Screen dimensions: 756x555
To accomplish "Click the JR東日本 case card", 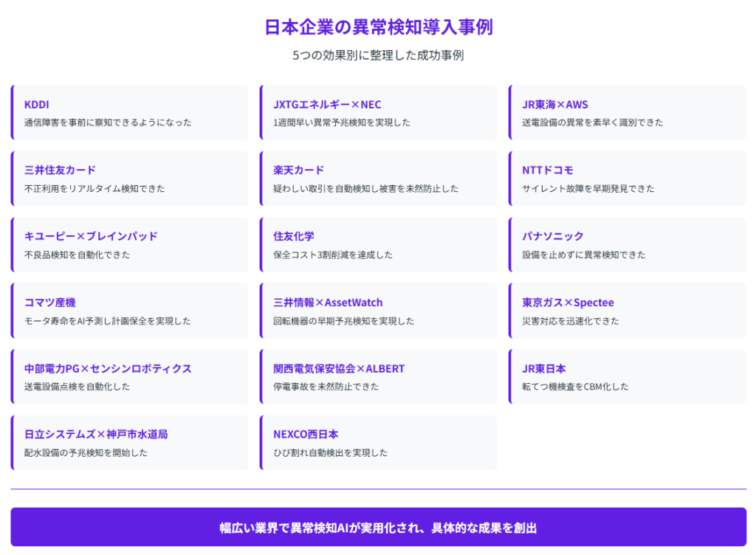I will [627, 377].
